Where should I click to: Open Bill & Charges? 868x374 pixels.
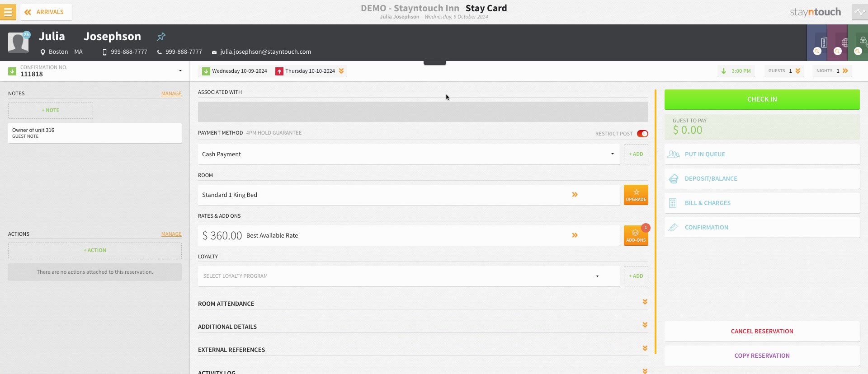pos(762,203)
